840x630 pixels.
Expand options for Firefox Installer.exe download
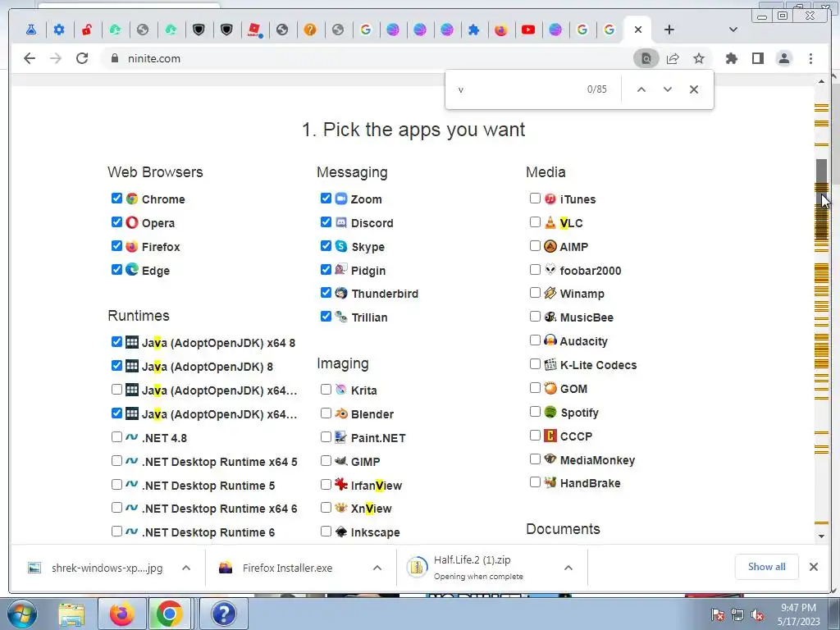tap(377, 568)
